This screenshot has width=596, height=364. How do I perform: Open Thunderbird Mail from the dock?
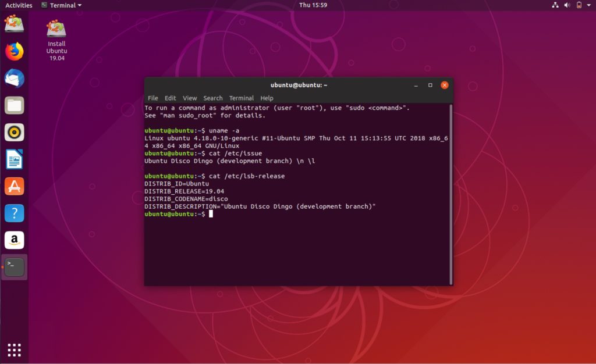pyautogui.click(x=14, y=78)
